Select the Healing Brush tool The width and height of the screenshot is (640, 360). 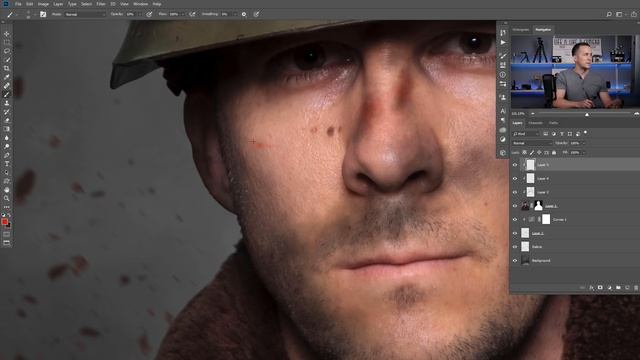tap(7, 86)
